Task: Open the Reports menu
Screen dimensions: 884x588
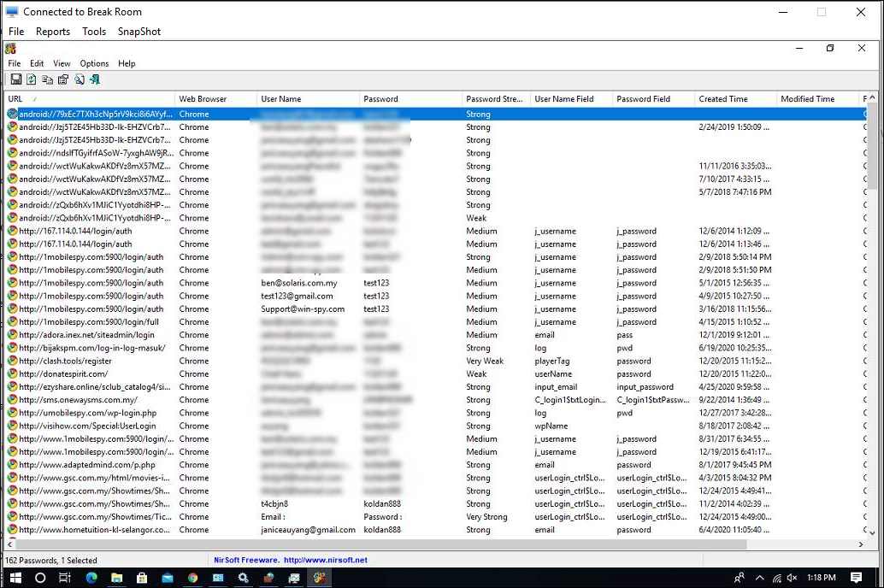Action: [x=52, y=32]
